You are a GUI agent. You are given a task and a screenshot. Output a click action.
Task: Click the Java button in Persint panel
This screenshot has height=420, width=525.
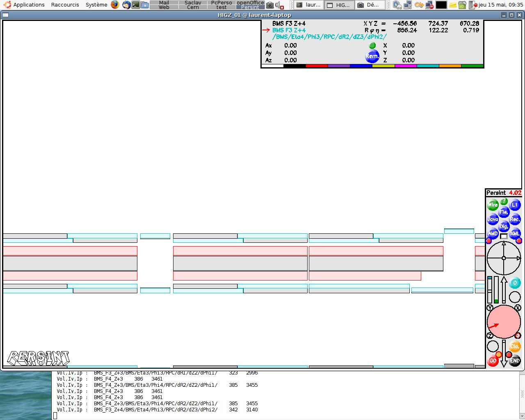(493, 219)
